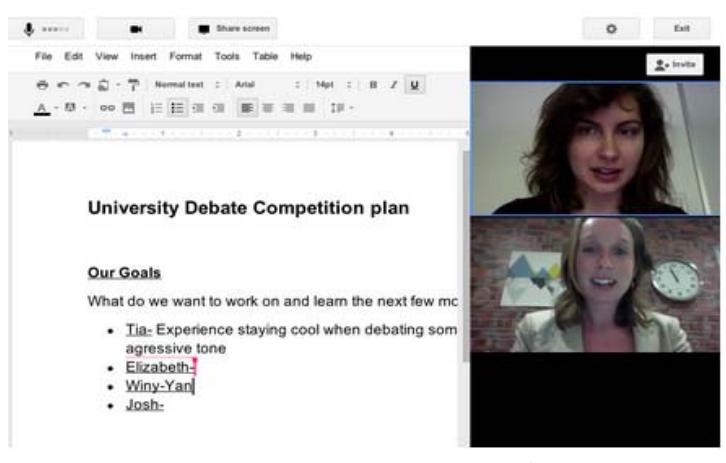Select the dark-haired woman's video feed
The height and width of the screenshot is (463, 726).
click(595, 148)
